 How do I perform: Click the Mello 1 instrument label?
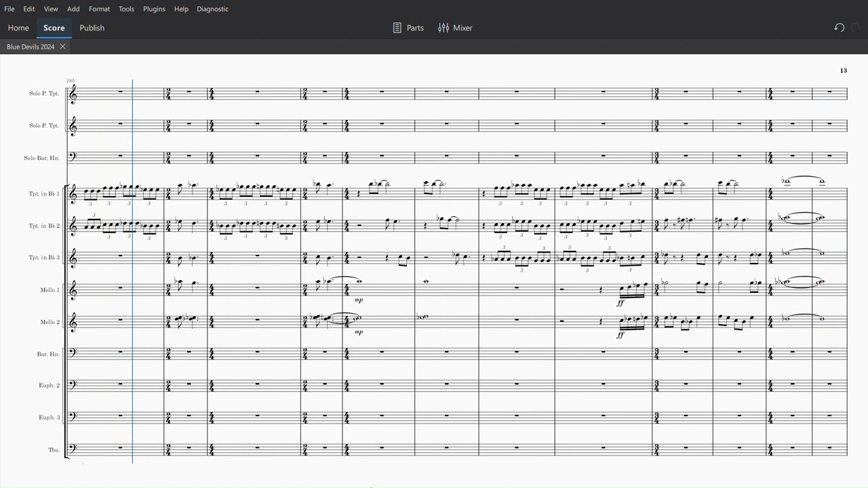(50, 290)
